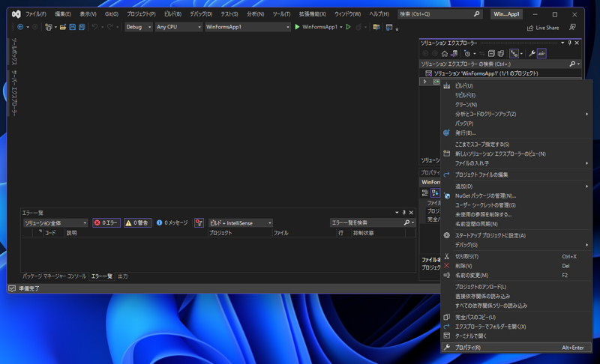Click the Visual Studio logo icon
600x364 pixels.
pos(16,14)
